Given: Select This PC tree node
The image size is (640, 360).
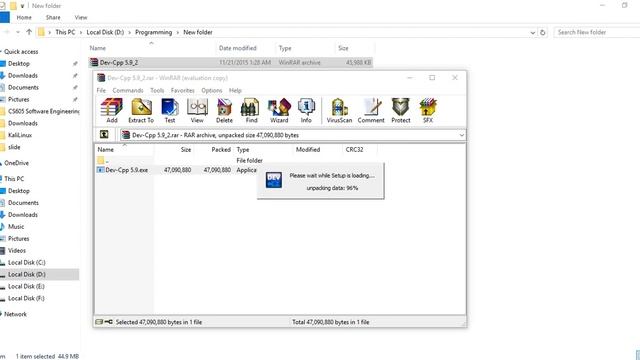Looking at the screenshot, I should click(14, 179).
